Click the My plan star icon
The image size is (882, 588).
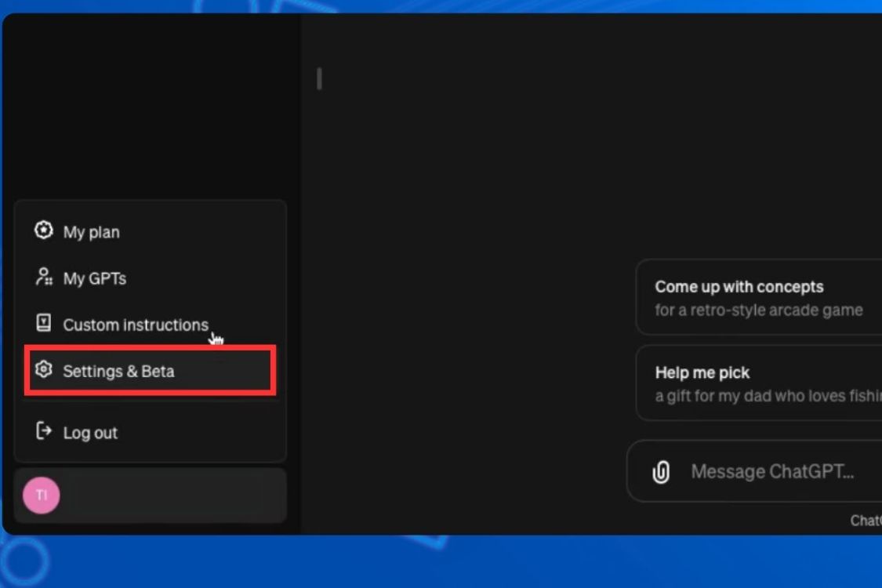pyautogui.click(x=44, y=230)
